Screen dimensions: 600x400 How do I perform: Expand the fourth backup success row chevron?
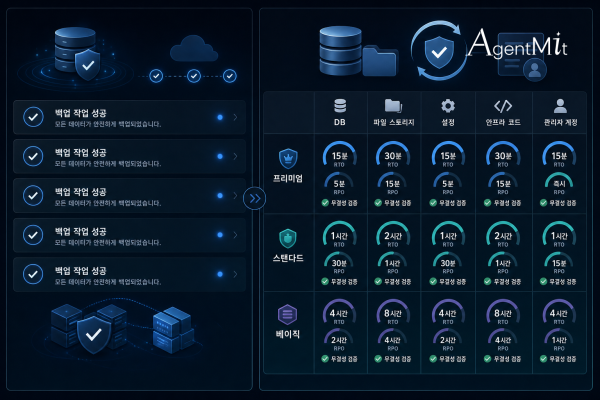[235, 235]
